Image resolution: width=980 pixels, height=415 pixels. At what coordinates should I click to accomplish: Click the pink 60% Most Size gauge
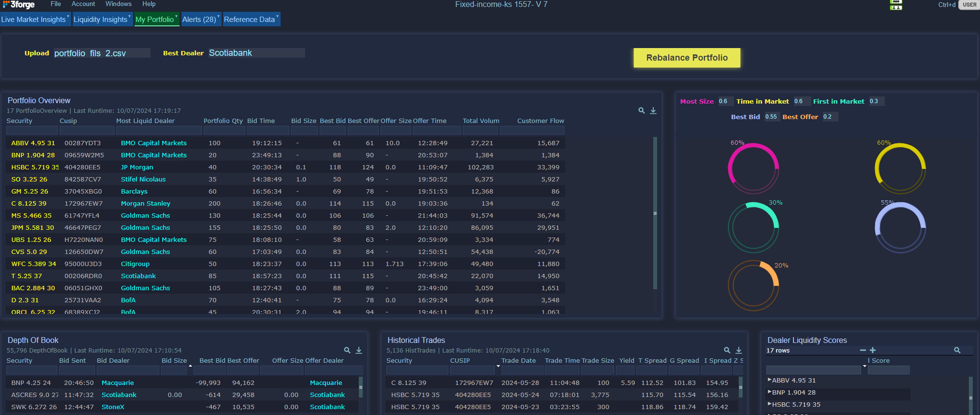click(753, 169)
